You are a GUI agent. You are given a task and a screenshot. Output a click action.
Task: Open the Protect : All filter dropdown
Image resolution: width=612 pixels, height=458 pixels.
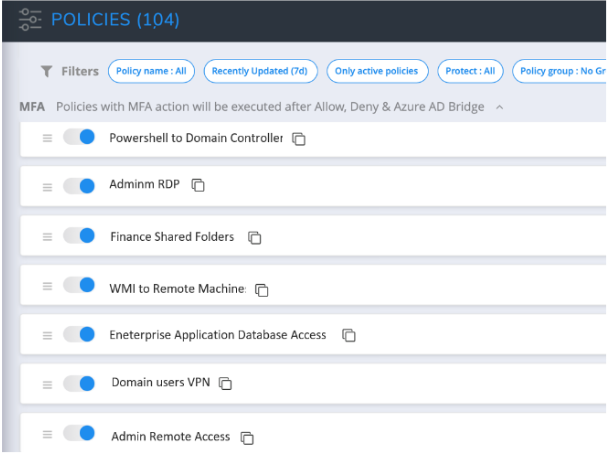[x=470, y=71]
